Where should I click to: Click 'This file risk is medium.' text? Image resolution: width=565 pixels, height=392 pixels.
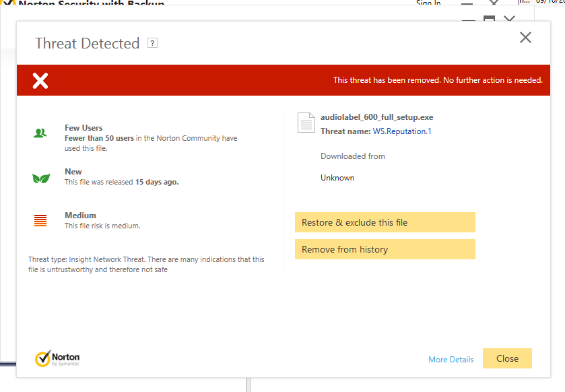pyautogui.click(x=102, y=226)
